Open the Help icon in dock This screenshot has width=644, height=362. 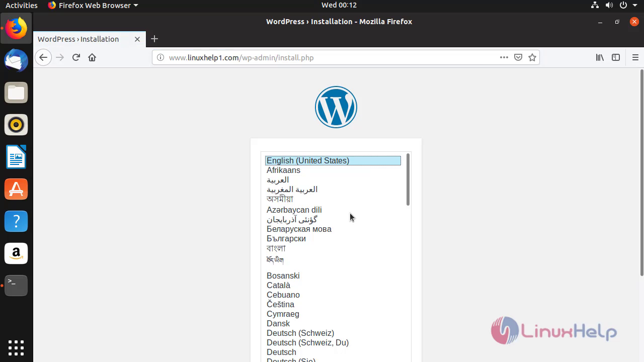[16, 221]
